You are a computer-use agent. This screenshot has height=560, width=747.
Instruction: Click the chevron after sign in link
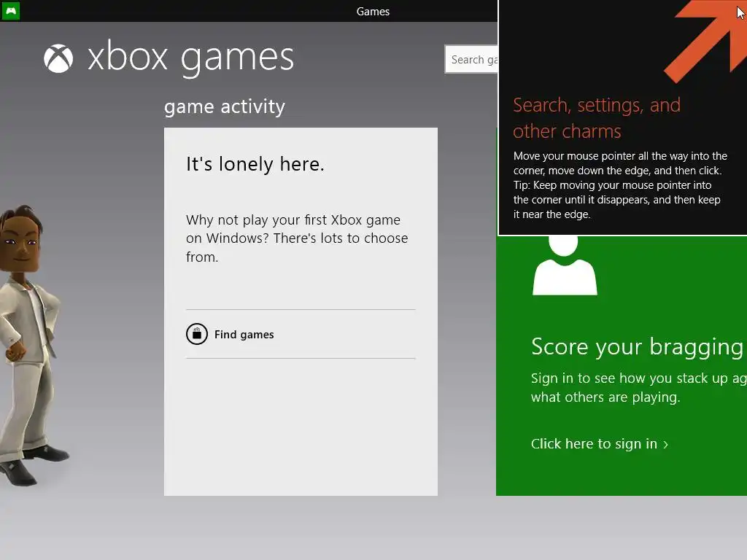click(x=665, y=445)
